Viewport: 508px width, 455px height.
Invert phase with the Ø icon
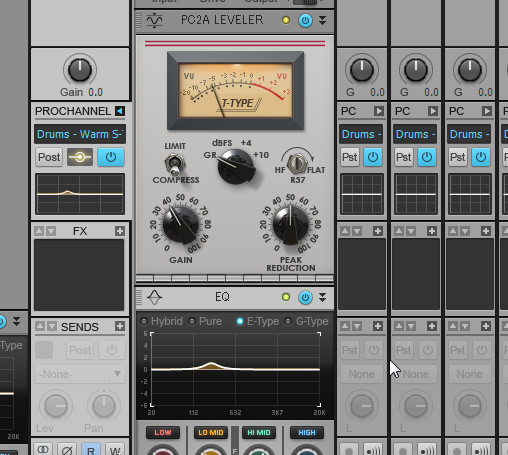(x=67, y=449)
